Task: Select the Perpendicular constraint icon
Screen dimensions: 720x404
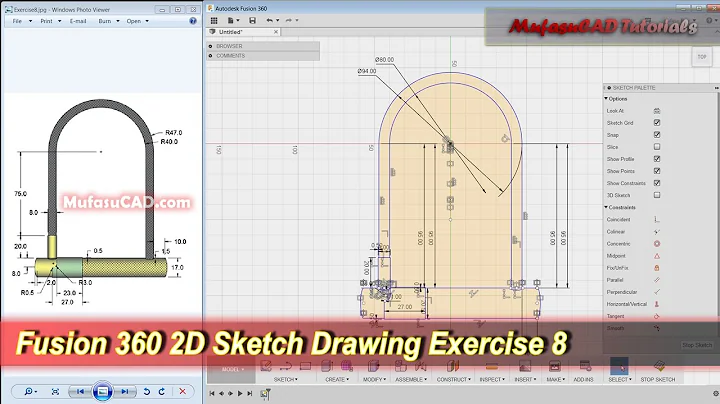Action: coord(657,292)
